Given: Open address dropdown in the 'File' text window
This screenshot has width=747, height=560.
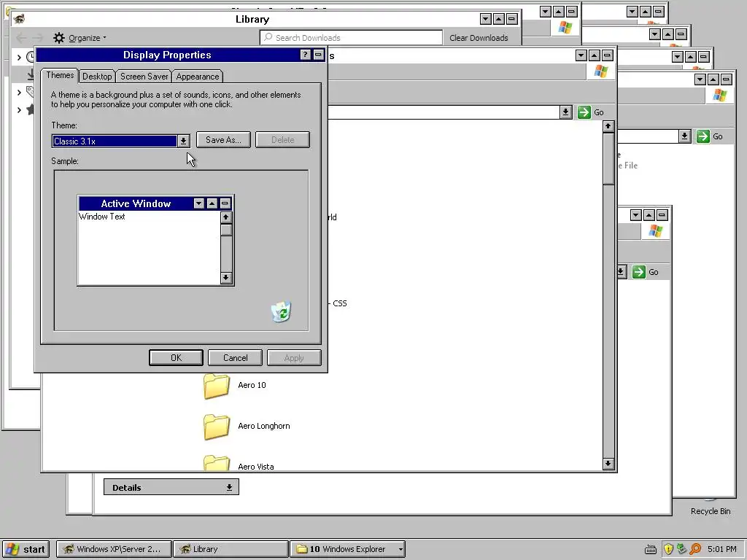Looking at the screenshot, I should pos(684,136).
